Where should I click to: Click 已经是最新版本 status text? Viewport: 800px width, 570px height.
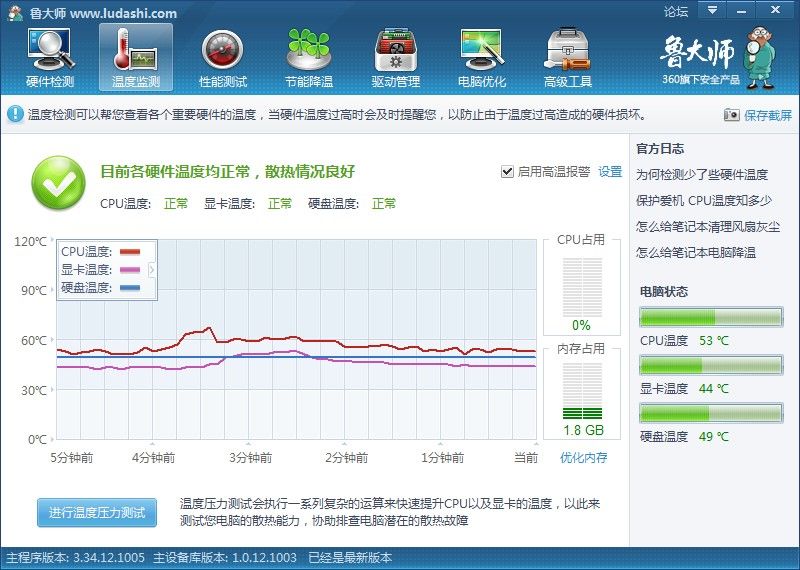(350, 558)
